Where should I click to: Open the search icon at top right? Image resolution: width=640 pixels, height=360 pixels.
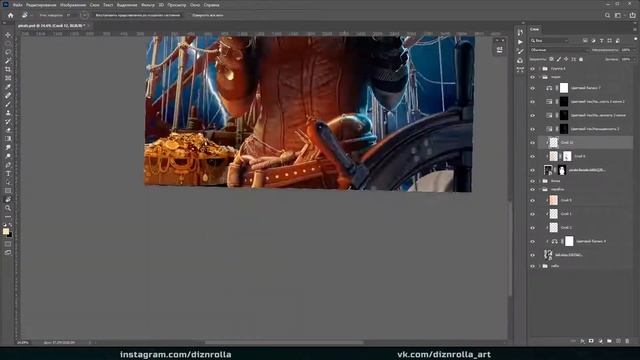click(607, 15)
